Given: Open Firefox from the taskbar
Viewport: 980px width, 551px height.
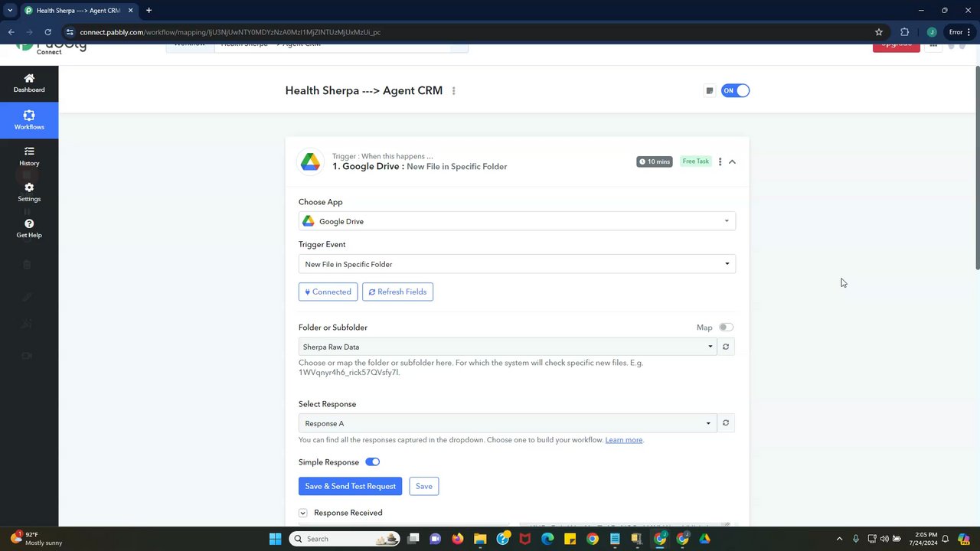Looking at the screenshot, I should 458,539.
